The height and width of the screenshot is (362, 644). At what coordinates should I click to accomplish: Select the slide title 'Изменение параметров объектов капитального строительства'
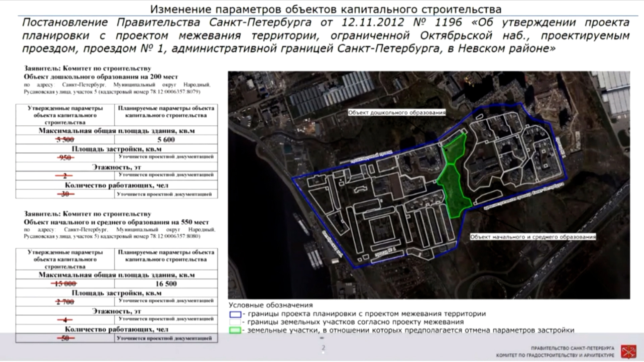[326, 9]
